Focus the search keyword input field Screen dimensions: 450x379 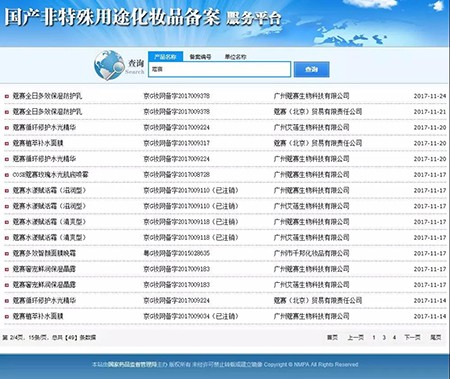click(219, 69)
